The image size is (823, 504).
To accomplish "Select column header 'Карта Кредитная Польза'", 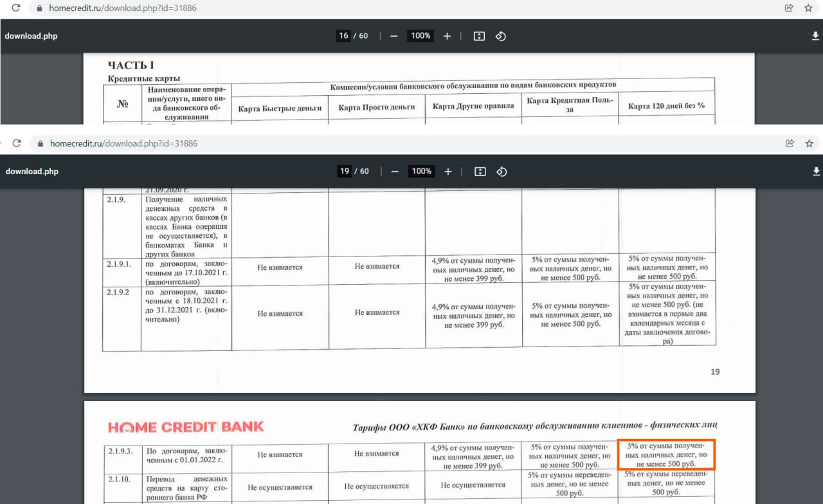I will coord(570,105).
